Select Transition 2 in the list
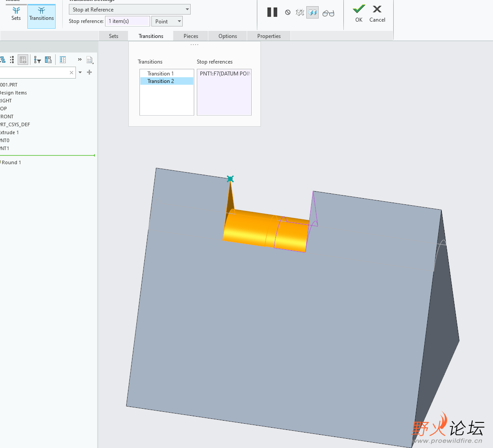493x448 pixels. pyautogui.click(x=167, y=81)
